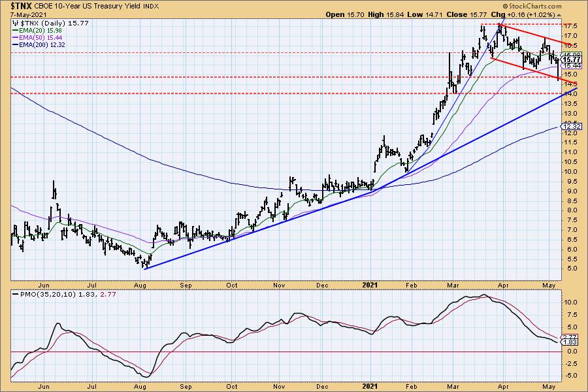Click the 'Nov' label under the PMO panel
Viewport: 588px width, 392px height.
pyautogui.click(x=279, y=387)
